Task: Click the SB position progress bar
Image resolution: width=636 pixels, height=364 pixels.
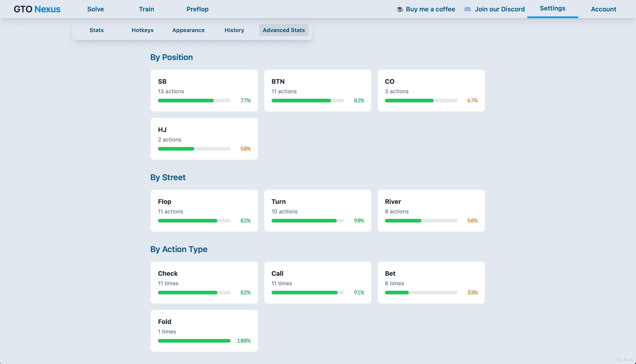Action: tap(194, 101)
